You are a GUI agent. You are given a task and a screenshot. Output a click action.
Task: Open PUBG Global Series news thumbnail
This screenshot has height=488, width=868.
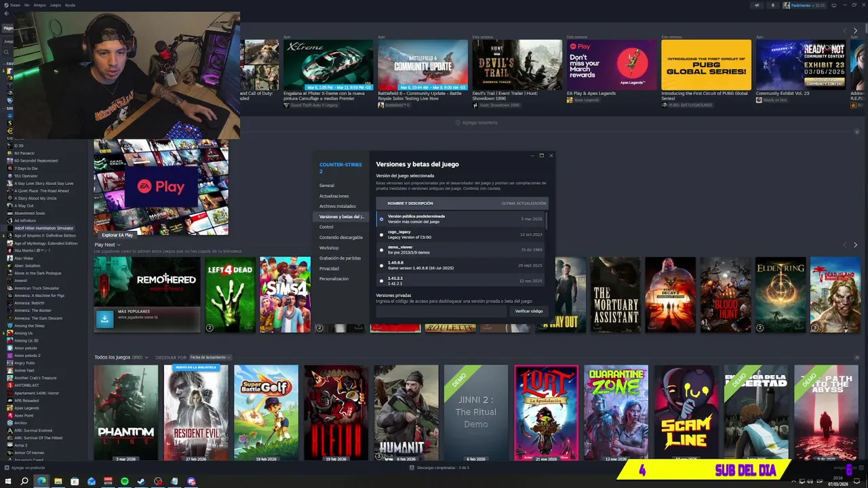706,64
